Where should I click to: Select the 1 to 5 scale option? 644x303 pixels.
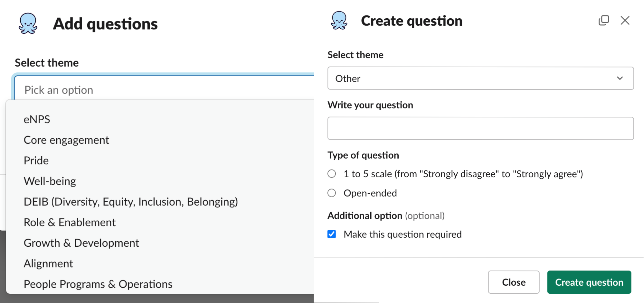point(332,174)
